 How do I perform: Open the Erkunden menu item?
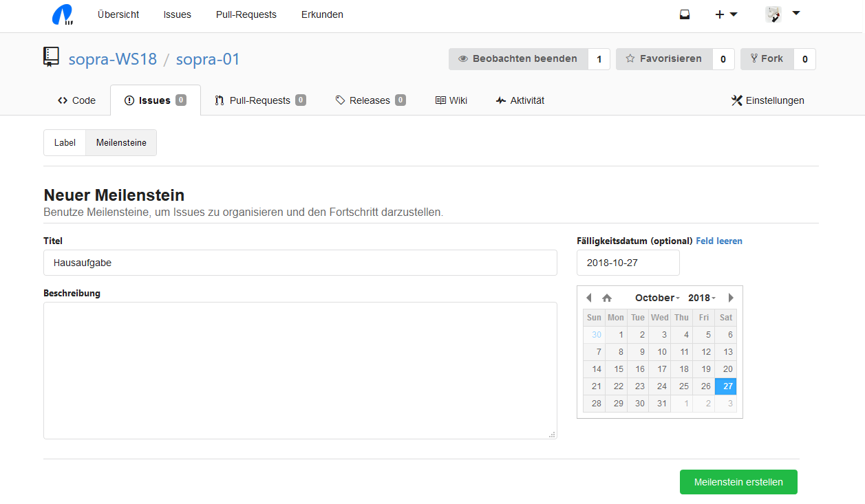(x=322, y=14)
